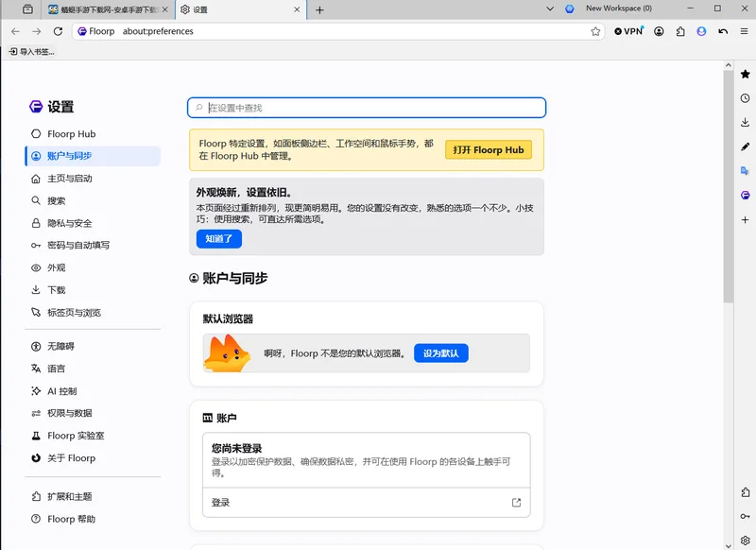Open bookmarks star panel in right sidebar
Image resolution: width=756 pixels, height=550 pixels.
pos(746,74)
